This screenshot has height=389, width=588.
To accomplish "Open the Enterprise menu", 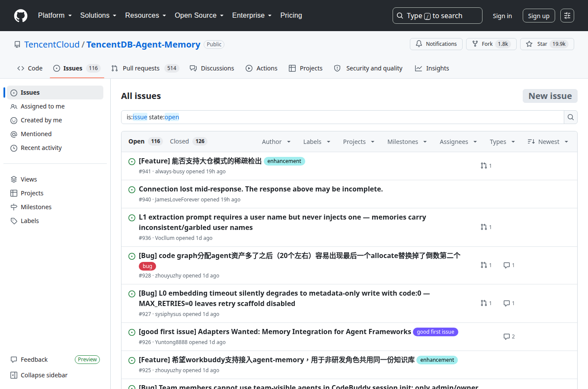I will pyautogui.click(x=252, y=15).
